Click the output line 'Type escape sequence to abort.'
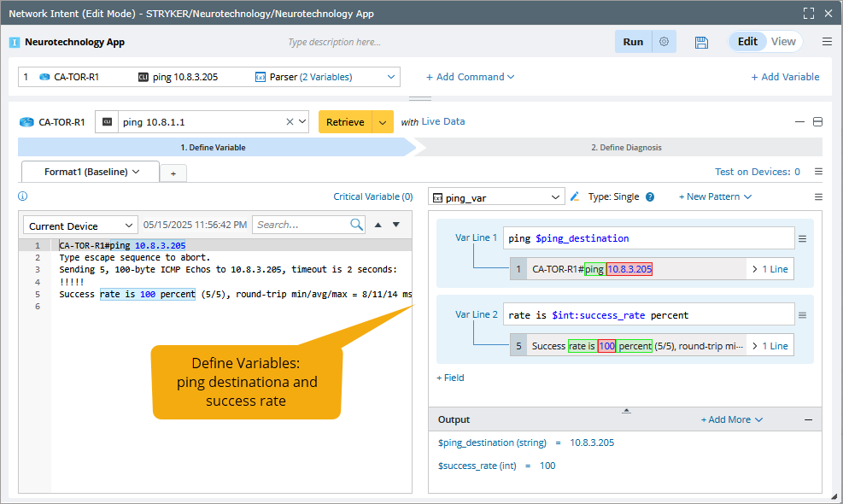843x504 pixels. pyautogui.click(x=134, y=258)
